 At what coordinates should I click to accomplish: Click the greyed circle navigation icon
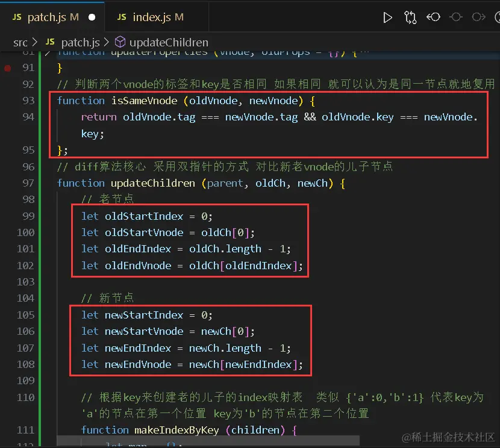(456, 17)
